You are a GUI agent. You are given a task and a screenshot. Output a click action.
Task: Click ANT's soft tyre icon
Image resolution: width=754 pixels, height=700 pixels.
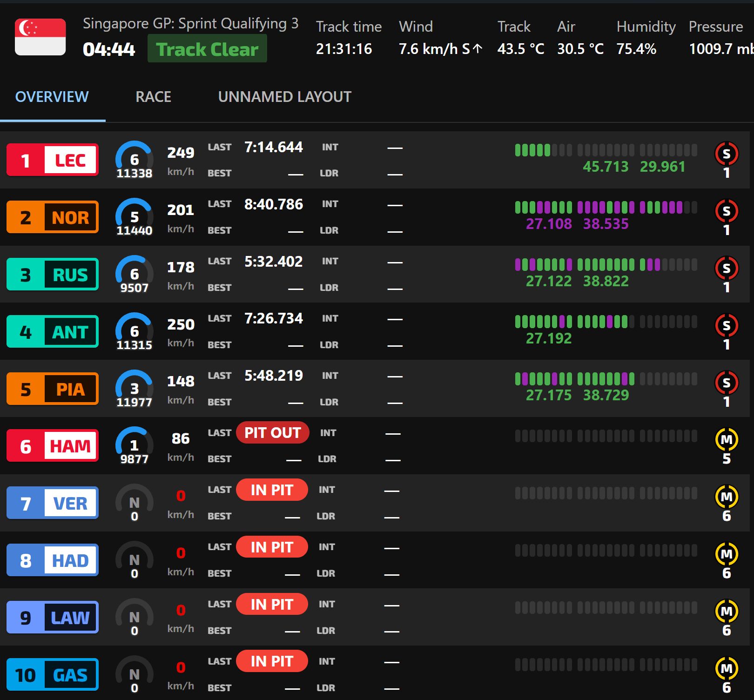pos(727,325)
